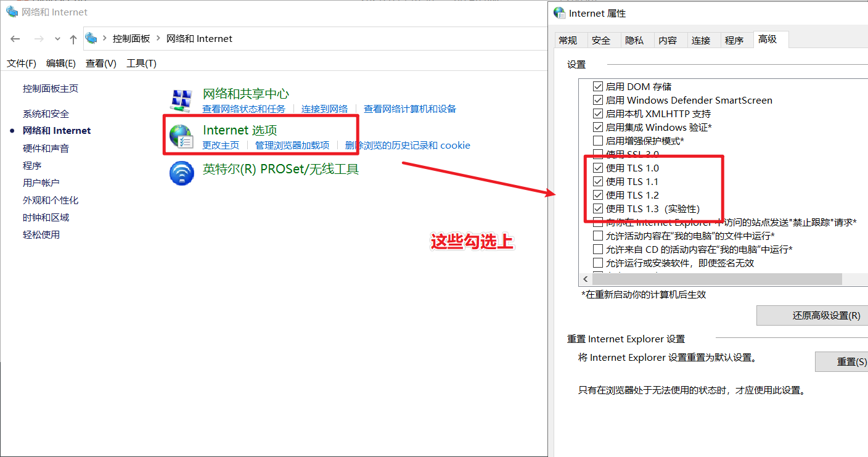Click the Network and Sharing Center icon

tap(181, 101)
